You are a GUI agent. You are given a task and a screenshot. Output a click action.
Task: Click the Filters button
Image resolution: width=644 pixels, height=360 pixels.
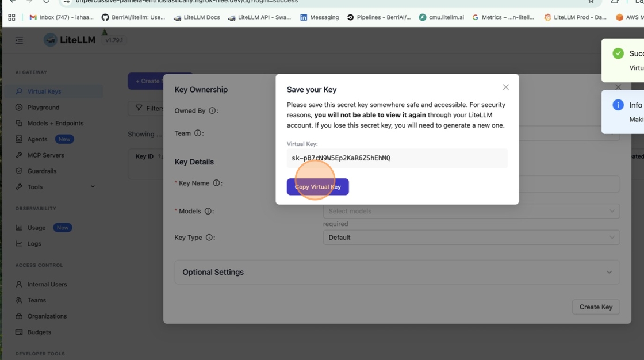point(149,108)
